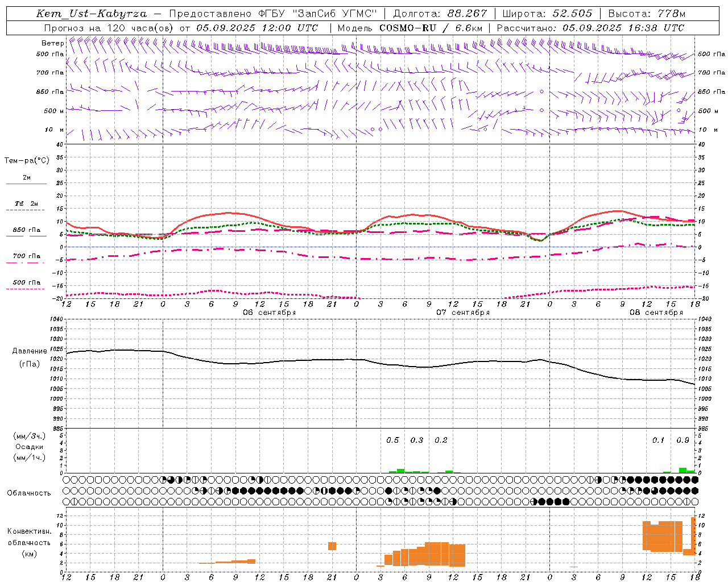Click the (мм/1ч.) precipitation unit label
Image resolution: width=728 pixels, height=582 pixels.
(x=30, y=458)
